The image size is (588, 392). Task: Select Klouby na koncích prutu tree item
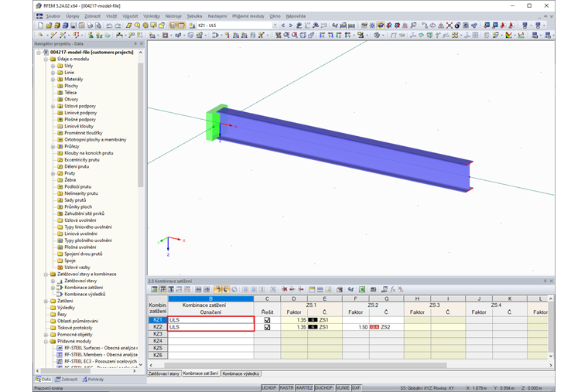coord(88,153)
